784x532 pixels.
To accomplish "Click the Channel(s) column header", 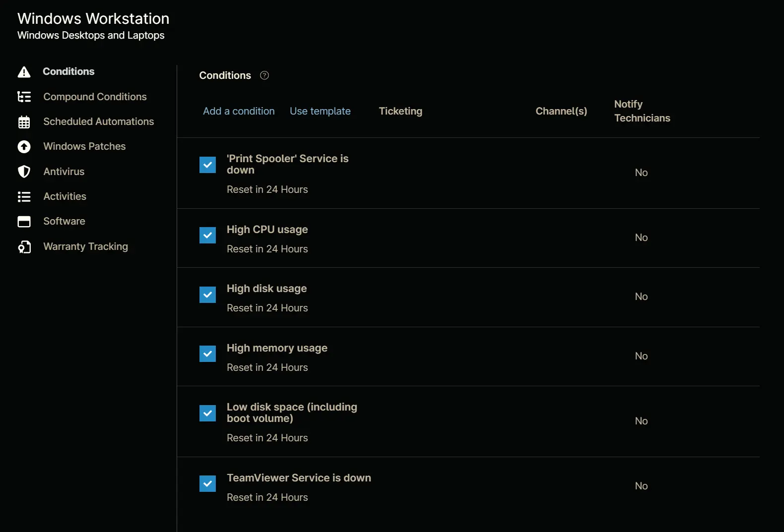I will click(x=561, y=111).
